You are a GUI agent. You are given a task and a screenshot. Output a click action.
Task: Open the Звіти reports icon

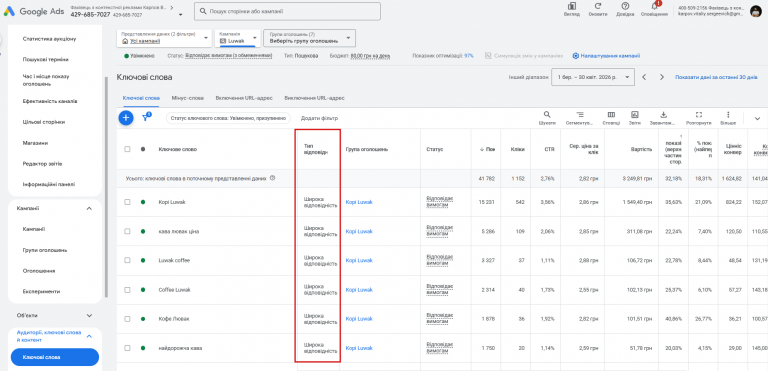pos(635,115)
